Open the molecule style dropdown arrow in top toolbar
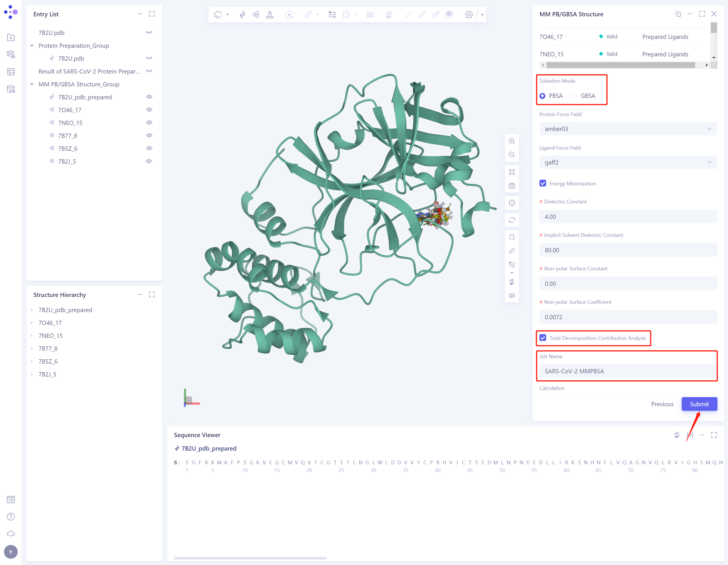The height and width of the screenshot is (565, 728). coord(227,15)
